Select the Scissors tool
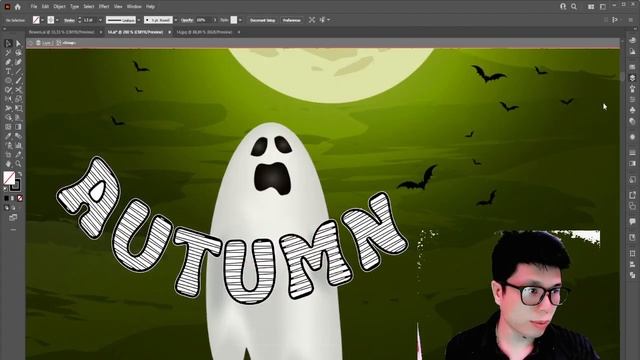The height and width of the screenshot is (360, 640). [x=18, y=90]
